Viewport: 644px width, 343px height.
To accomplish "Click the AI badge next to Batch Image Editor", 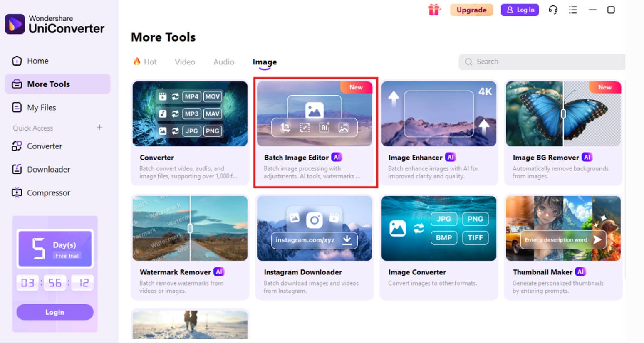I will tap(337, 157).
